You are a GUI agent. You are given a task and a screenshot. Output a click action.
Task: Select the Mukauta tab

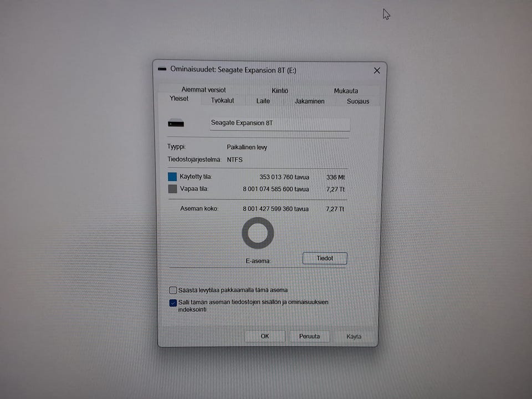point(346,91)
